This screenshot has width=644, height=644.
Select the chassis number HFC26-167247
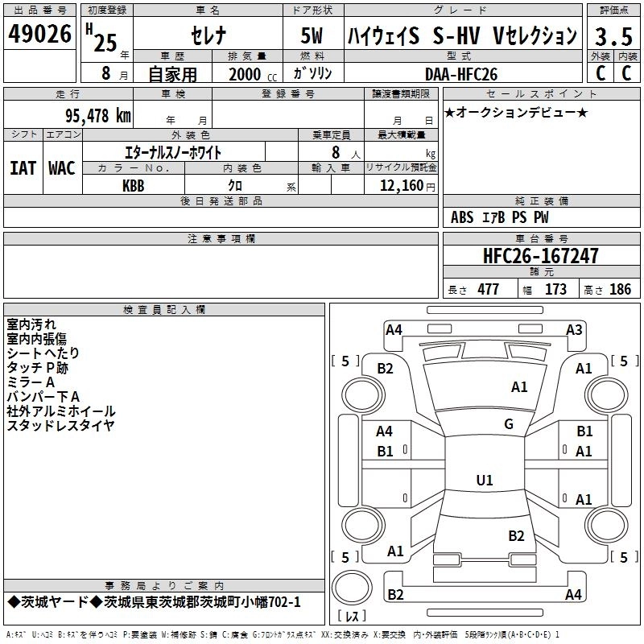click(x=541, y=256)
